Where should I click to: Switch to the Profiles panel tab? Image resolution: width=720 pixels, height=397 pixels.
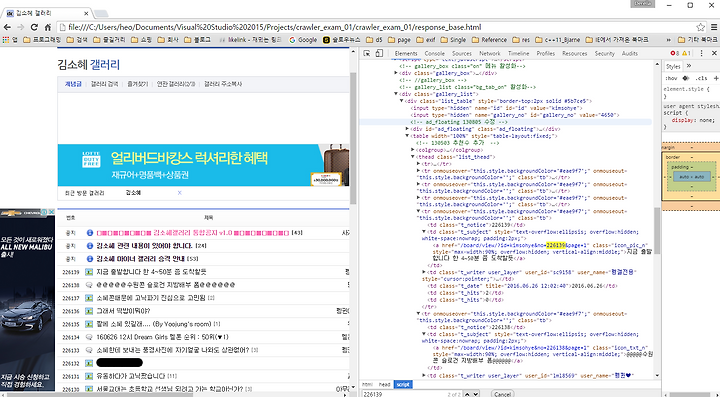point(546,53)
